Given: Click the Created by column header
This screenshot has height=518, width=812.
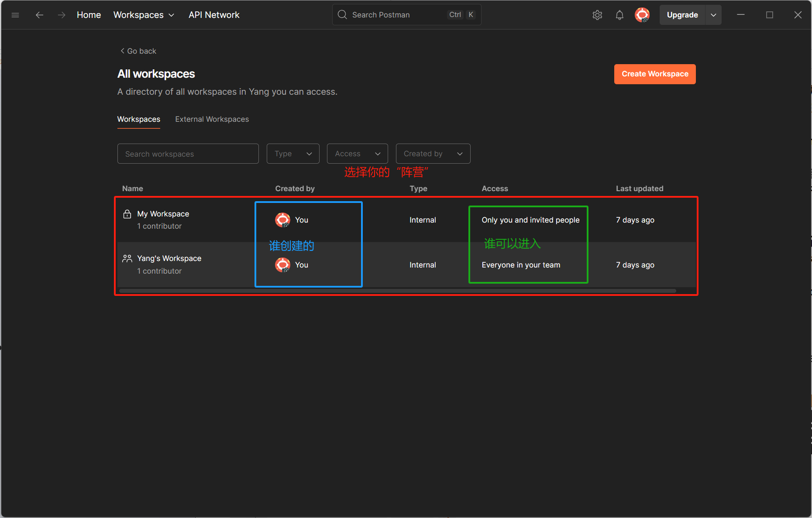Looking at the screenshot, I should click(x=295, y=189).
